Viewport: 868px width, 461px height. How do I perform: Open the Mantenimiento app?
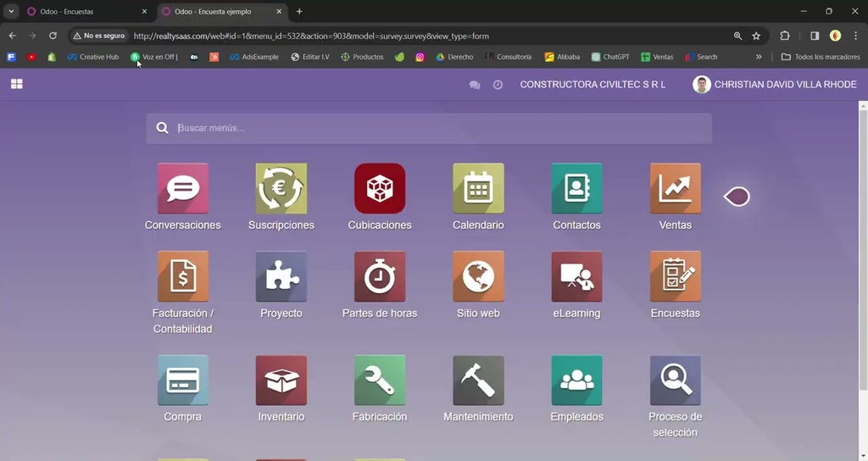(x=478, y=380)
